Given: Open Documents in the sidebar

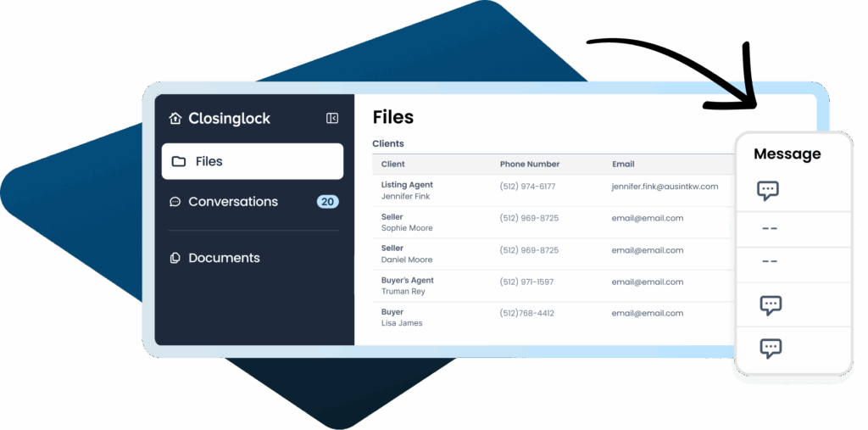Looking at the screenshot, I should pos(224,258).
